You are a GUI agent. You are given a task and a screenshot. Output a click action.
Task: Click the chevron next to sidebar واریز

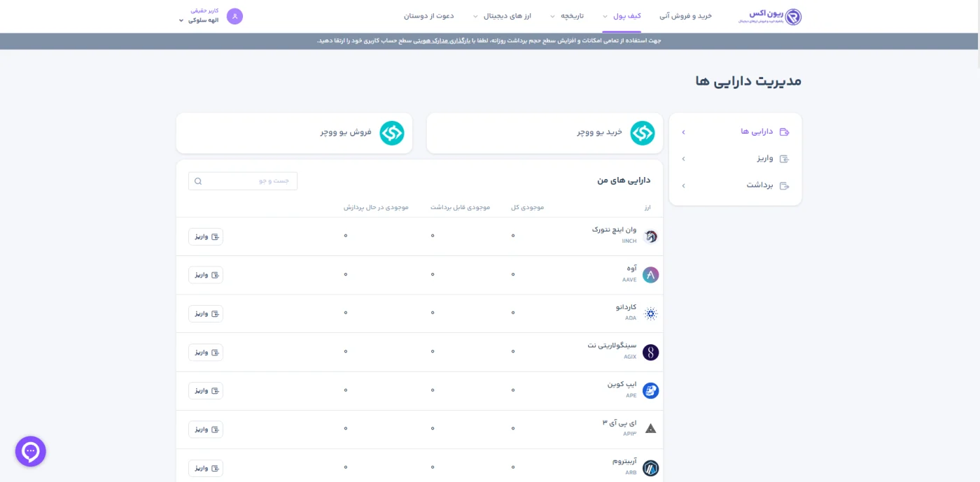click(x=683, y=159)
